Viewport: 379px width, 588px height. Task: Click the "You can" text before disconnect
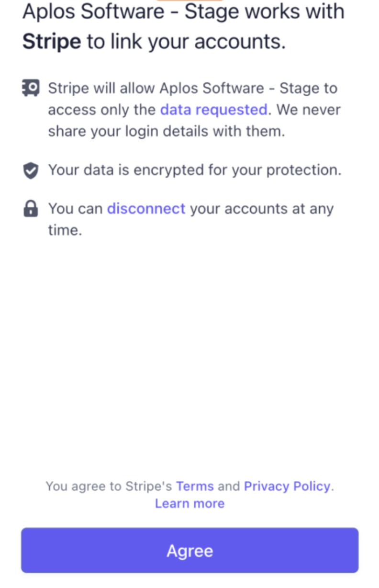(75, 209)
